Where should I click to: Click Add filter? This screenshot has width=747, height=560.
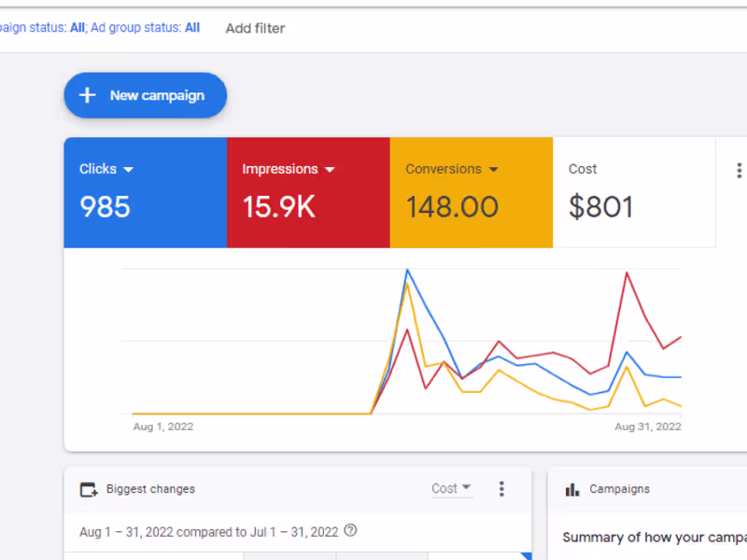tap(255, 28)
